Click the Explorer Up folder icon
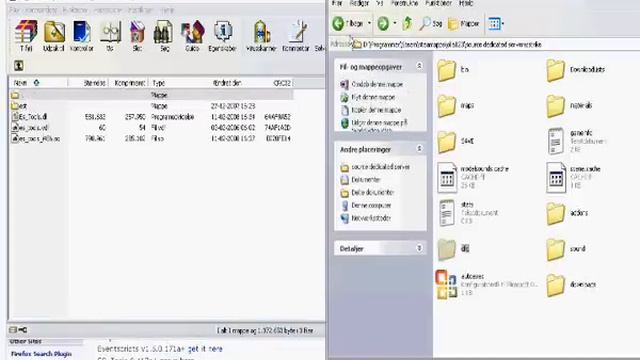 coord(407,24)
